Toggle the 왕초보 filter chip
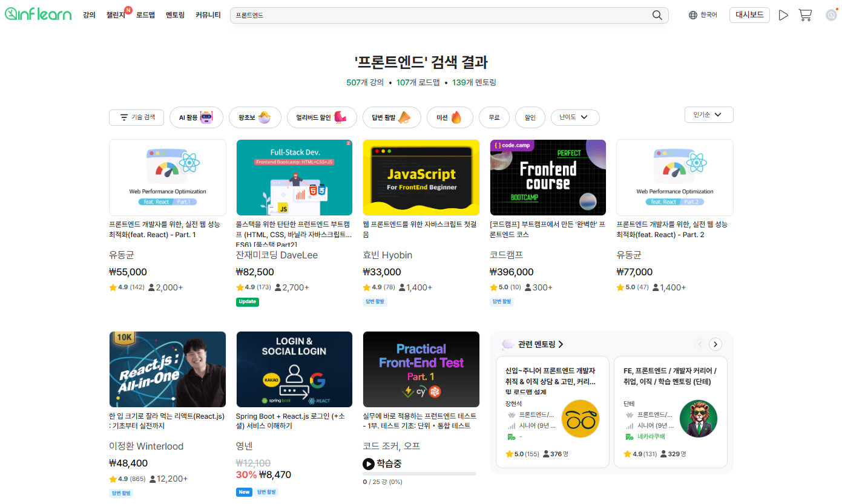Viewport: 842px width, 504px height. [255, 117]
